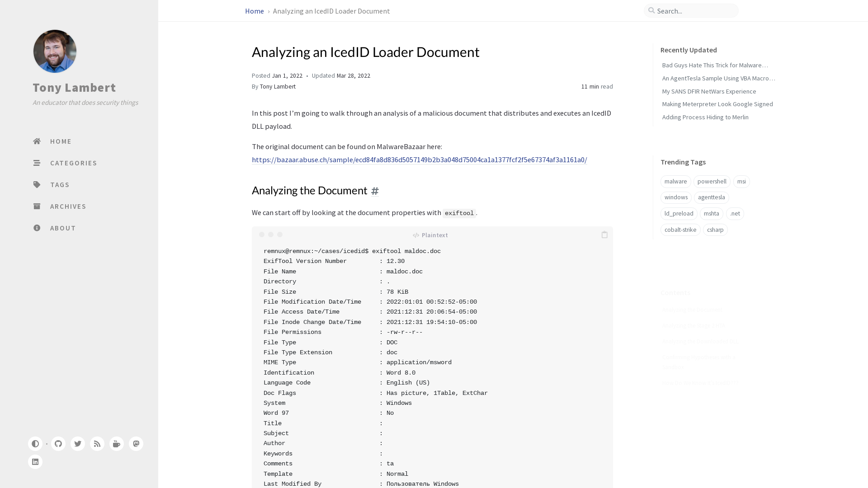Click the 'Analyzing the Document' section heading

(x=310, y=191)
